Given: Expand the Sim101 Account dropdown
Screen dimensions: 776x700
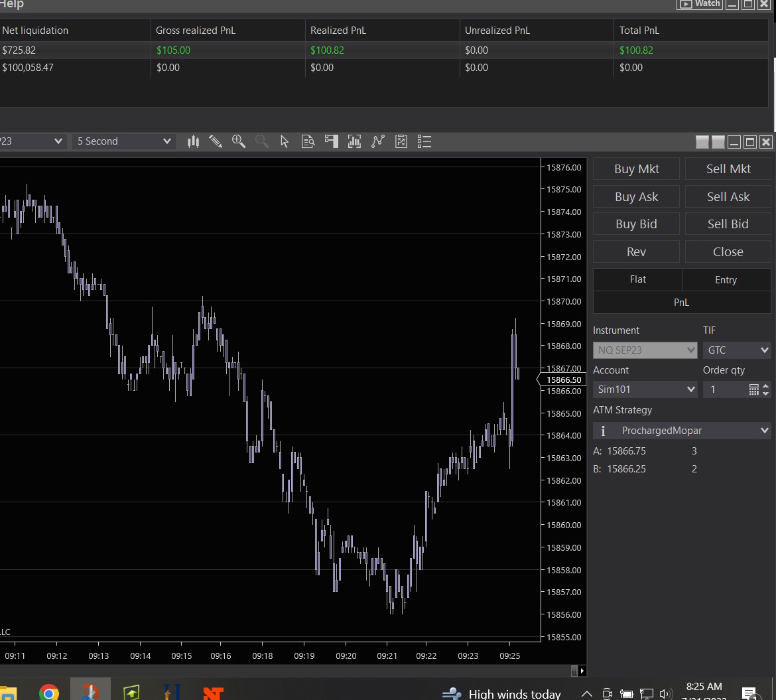Looking at the screenshot, I should pyautogui.click(x=645, y=389).
